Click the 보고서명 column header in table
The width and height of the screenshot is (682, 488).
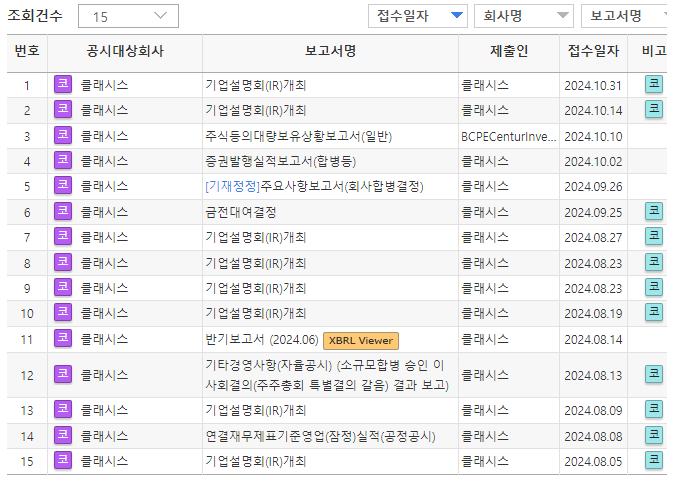click(x=330, y=51)
